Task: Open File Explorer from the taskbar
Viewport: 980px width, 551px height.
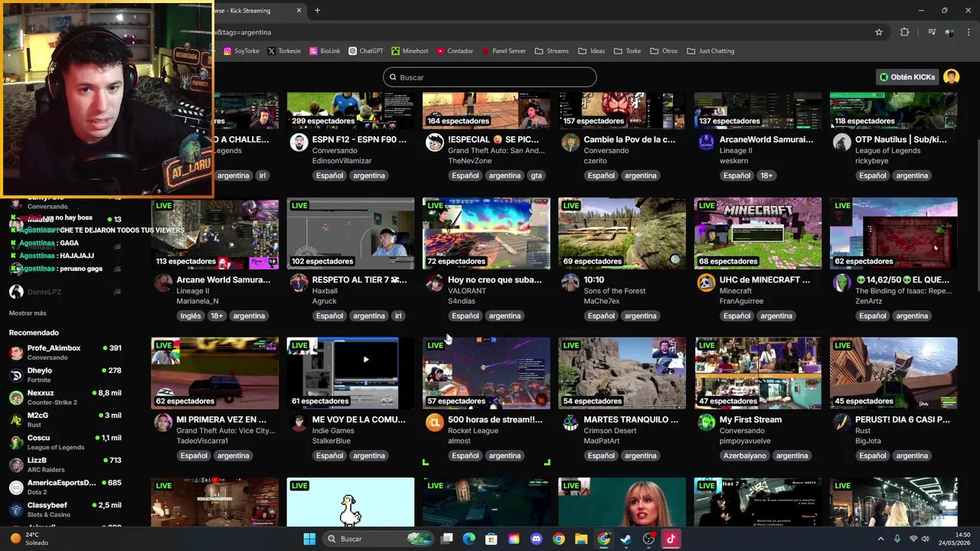Action: tap(581, 539)
